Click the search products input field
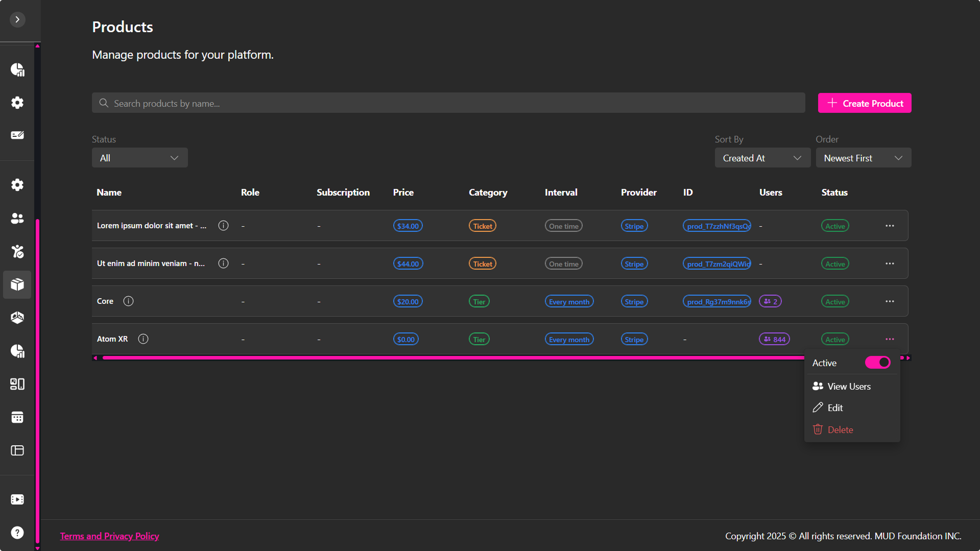Image resolution: width=980 pixels, height=551 pixels. coord(448,103)
